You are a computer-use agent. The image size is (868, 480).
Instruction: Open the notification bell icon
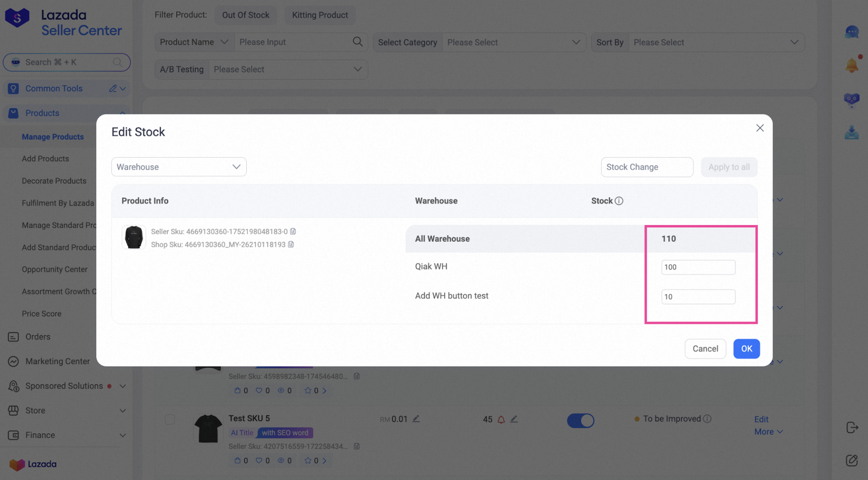pyautogui.click(x=852, y=66)
